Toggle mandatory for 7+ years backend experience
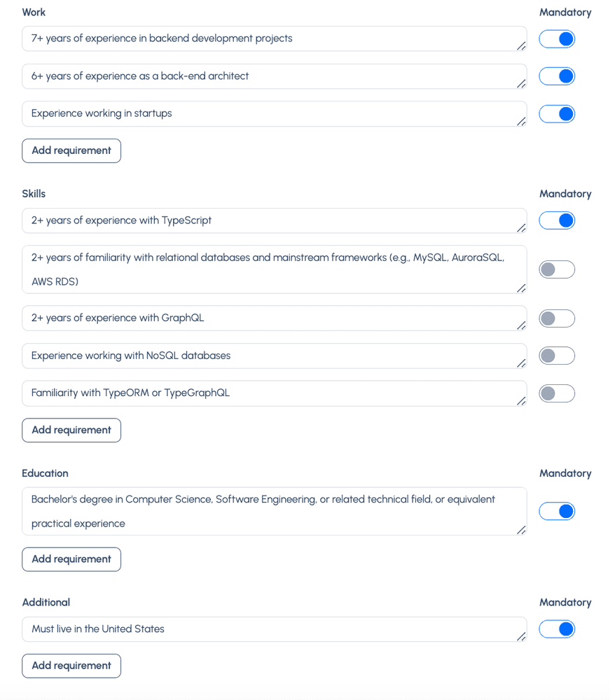Screen dimensions: 610x700 tap(556, 38)
